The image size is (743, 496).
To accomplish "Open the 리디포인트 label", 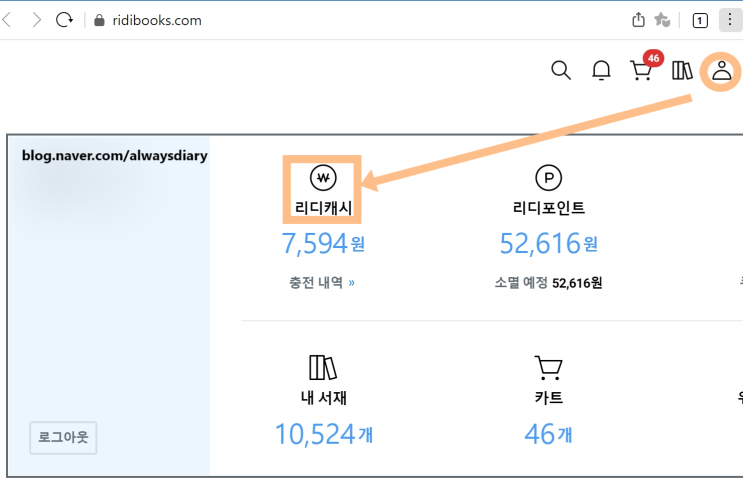I will 549,207.
